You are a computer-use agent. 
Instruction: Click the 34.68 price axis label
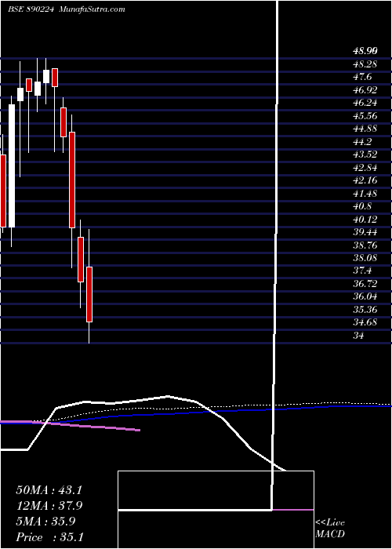365,322
